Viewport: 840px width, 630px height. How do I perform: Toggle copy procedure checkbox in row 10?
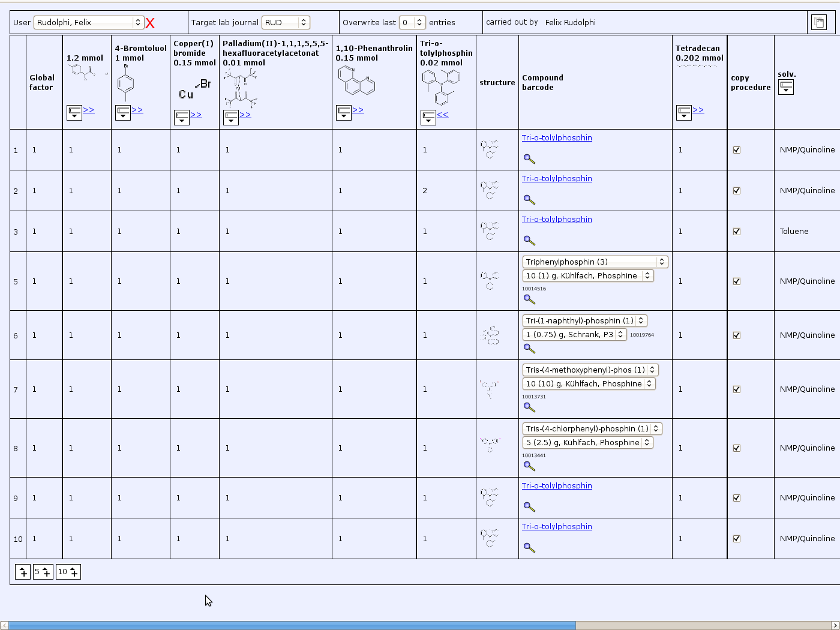pyautogui.click(x=737, y=539)
